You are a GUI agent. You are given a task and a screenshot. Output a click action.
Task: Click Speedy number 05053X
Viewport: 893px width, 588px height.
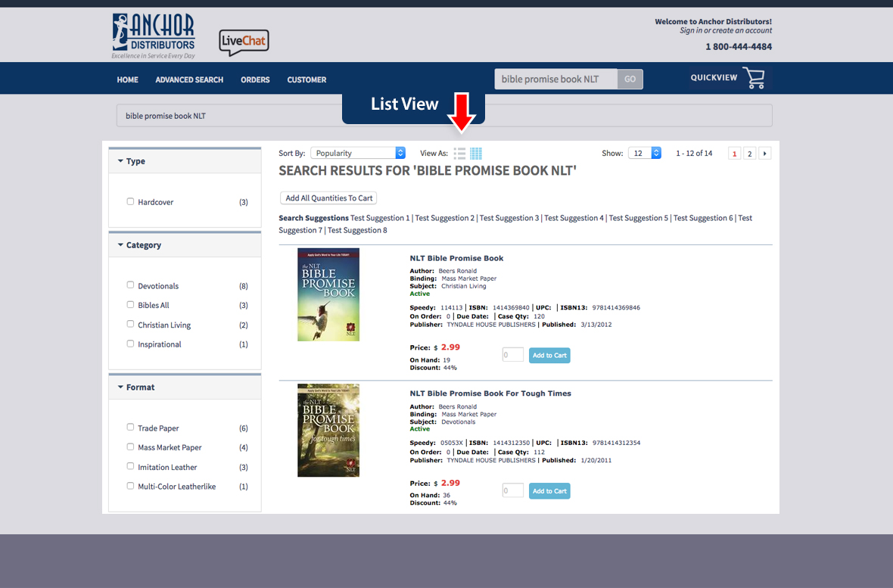click(452, 443)
